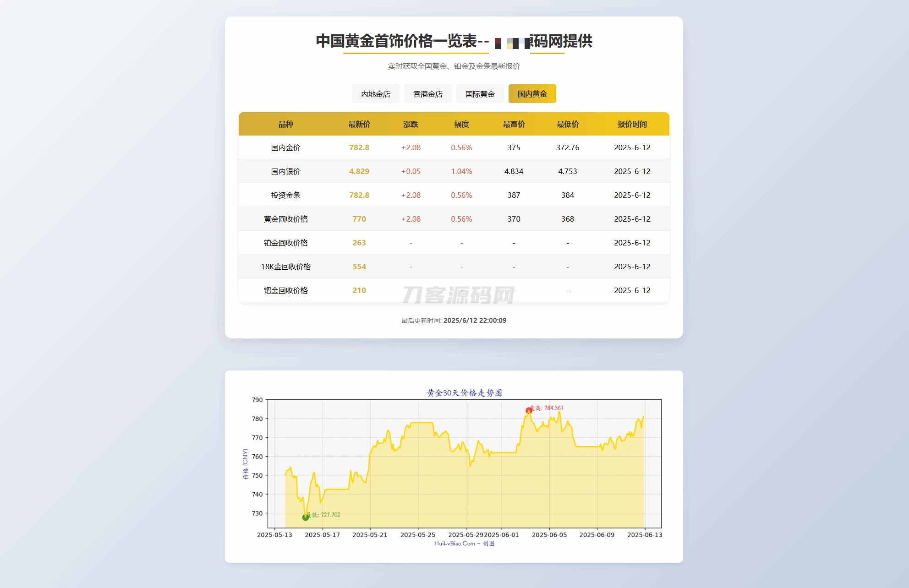Click +2.08 change in 国内金价 row
Screen dimensions: 909x588
(x=411, y=147)
